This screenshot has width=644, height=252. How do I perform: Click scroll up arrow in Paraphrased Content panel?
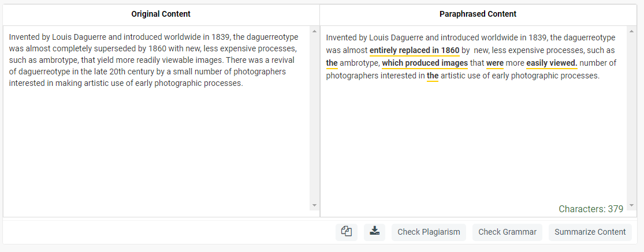click(x=631, y=31)
